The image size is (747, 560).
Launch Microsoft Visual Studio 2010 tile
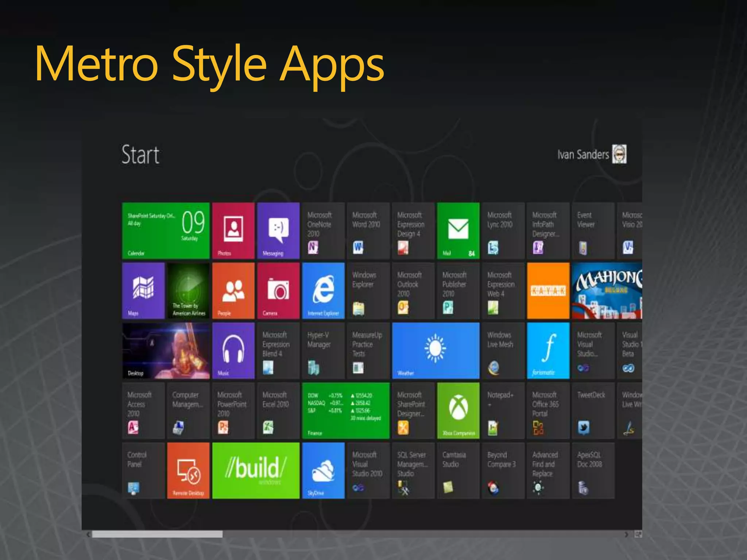coord(368,471)
